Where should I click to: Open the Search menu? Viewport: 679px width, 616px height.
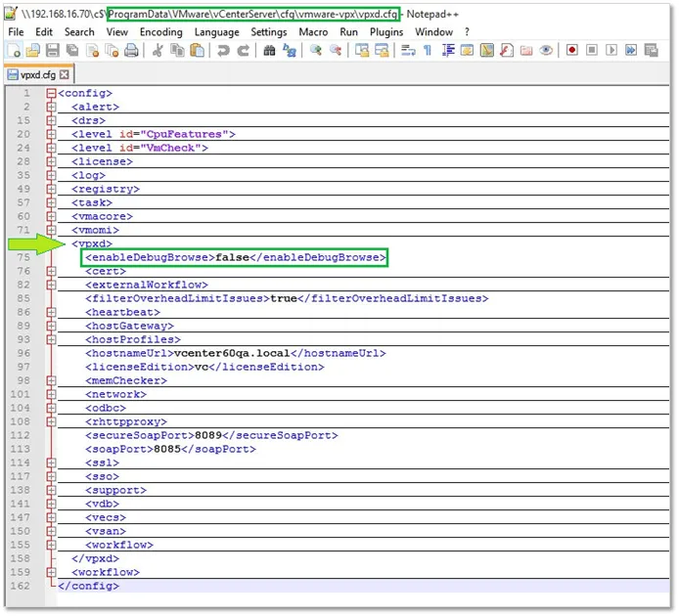(79, 32)
